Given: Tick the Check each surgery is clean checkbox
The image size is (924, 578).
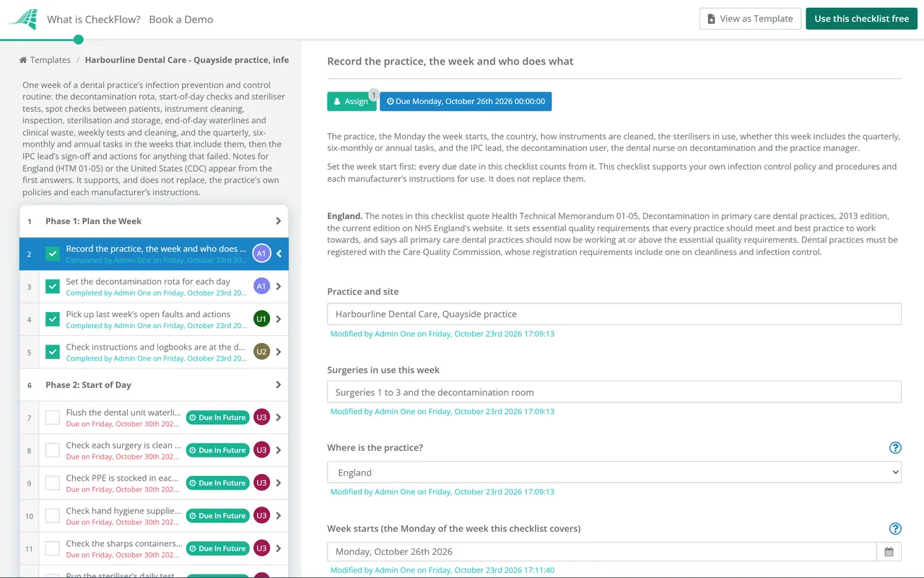Looking at the screenshot, I should coord(53,450).
